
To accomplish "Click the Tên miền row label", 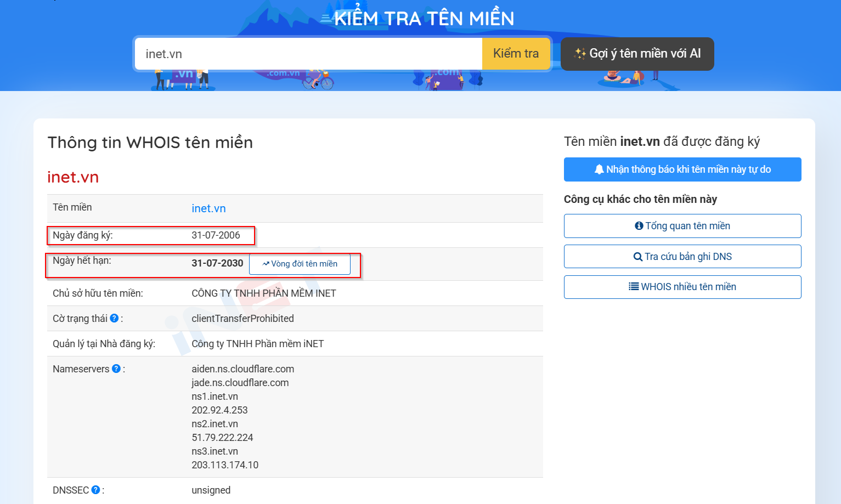I will (x=72, y=207).
